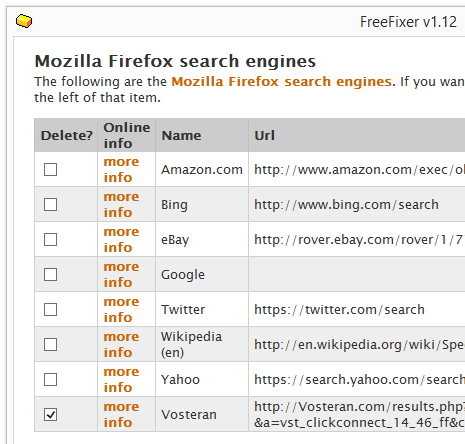Check the Bing delete checkbox
The height and width of the screenshot is (444, 465).
click(x=50, y=204)
